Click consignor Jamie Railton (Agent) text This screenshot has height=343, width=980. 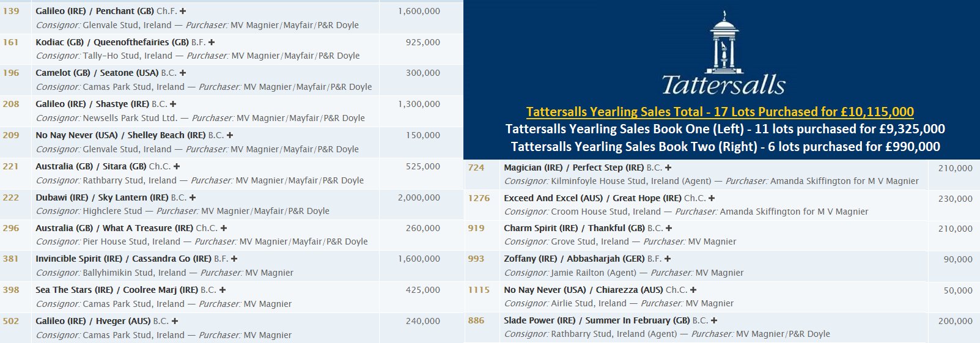point(594,273)
